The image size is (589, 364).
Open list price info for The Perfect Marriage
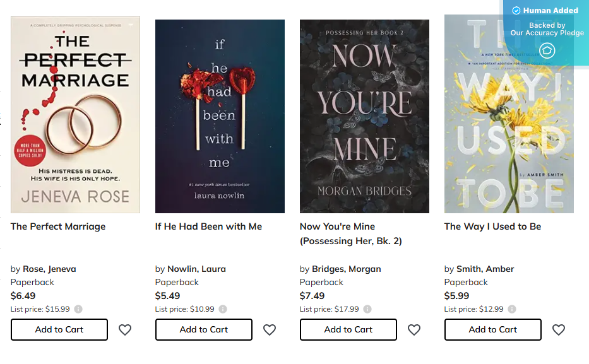coord(78,309)
